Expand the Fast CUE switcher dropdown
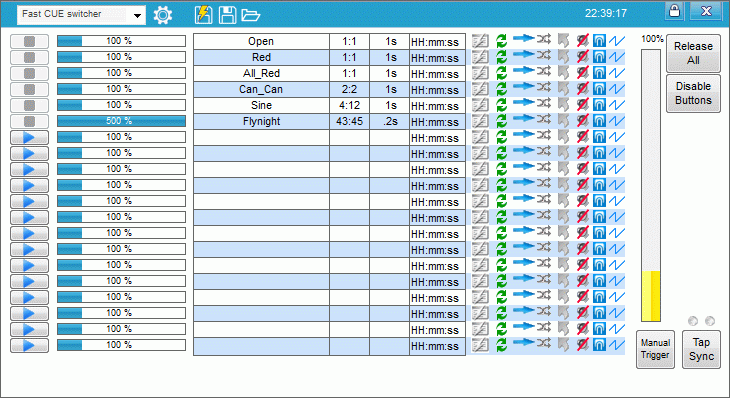Screen dimensions: 730x398 (x=137, y=15)
